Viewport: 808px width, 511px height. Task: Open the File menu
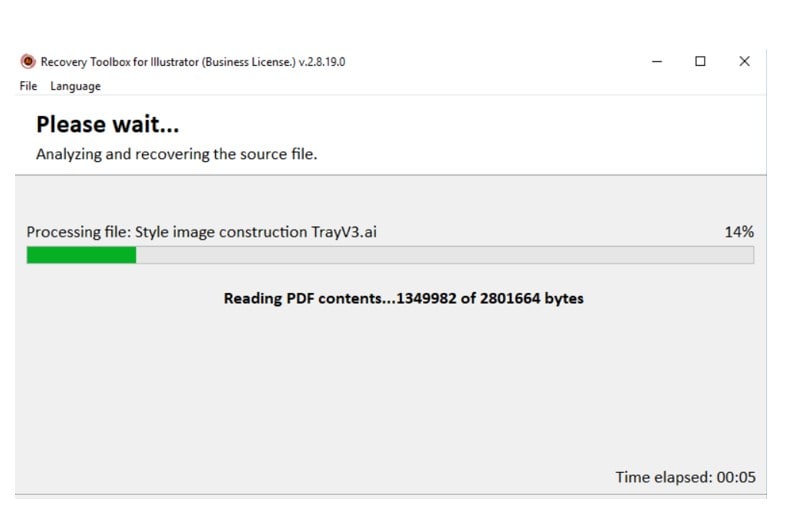[28, 86]
